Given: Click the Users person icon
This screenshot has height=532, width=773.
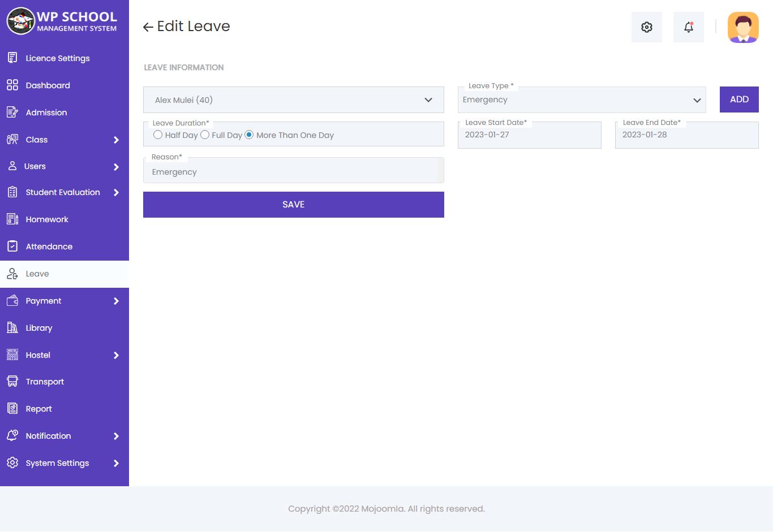Looking at the screenshot, I should (12, 166).
